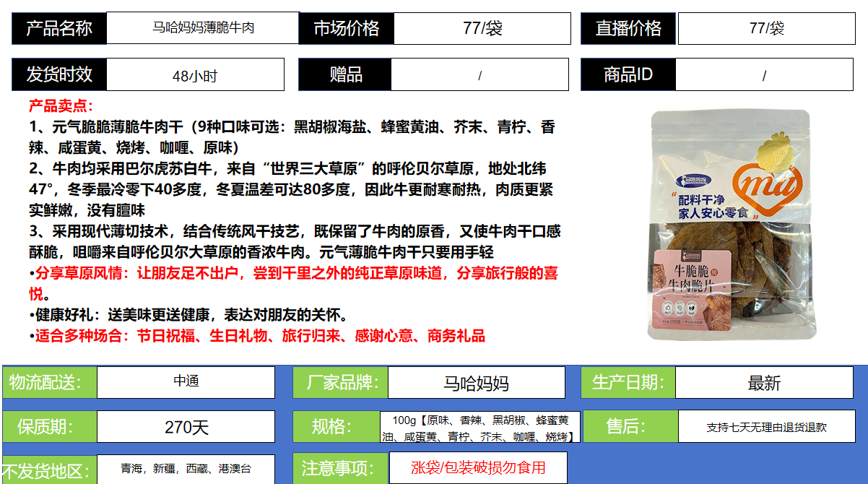Select the product name field 马哈妈妈薄脆牛肉
Viewport: 868px width, 484px height.
click(203, 28)
